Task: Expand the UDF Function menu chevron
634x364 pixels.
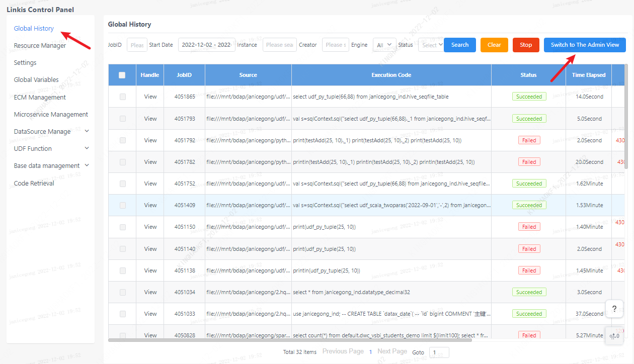Action: click(87, 148)
